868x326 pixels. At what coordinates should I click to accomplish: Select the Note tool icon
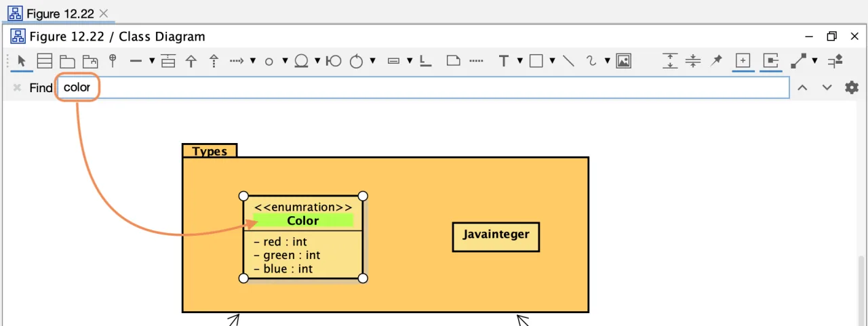pyautogui.click(x=454, y=61)
